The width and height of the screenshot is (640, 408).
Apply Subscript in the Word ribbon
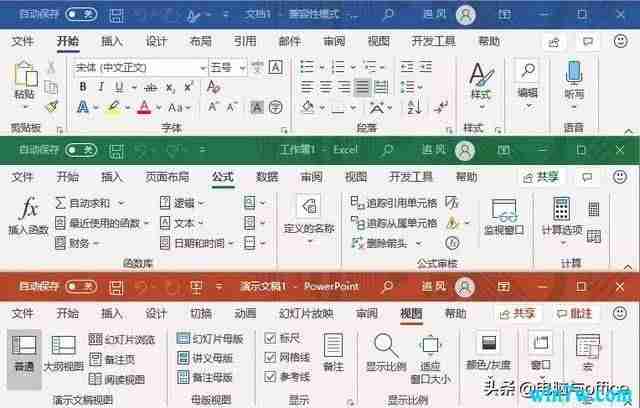tap(170, 87)
